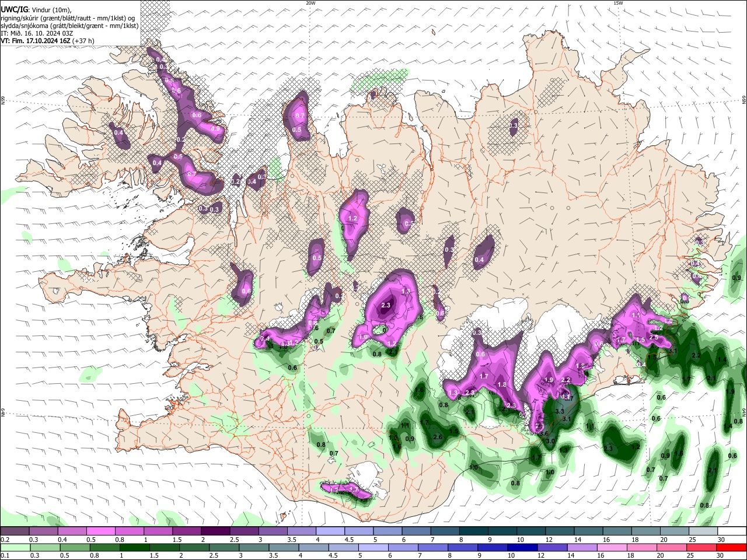Select 'slydda/snjókoma' legend description line

[x=69, y=26]
